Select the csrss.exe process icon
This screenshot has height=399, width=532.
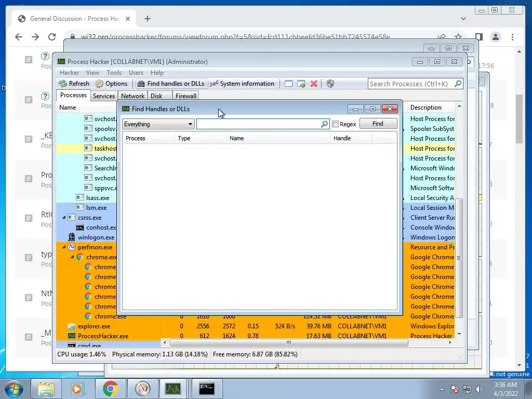[71, 217]
